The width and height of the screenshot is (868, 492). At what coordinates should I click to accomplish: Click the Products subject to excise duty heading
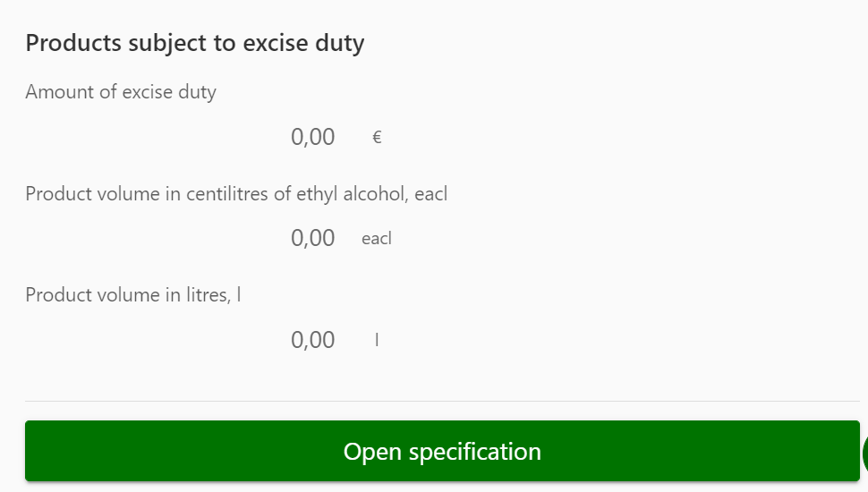coord(194,43)
